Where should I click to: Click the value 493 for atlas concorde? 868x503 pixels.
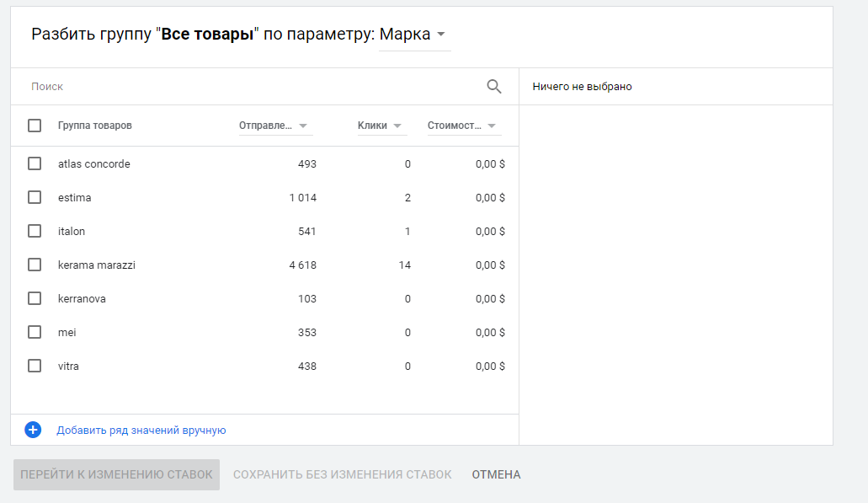pos(307,164)
